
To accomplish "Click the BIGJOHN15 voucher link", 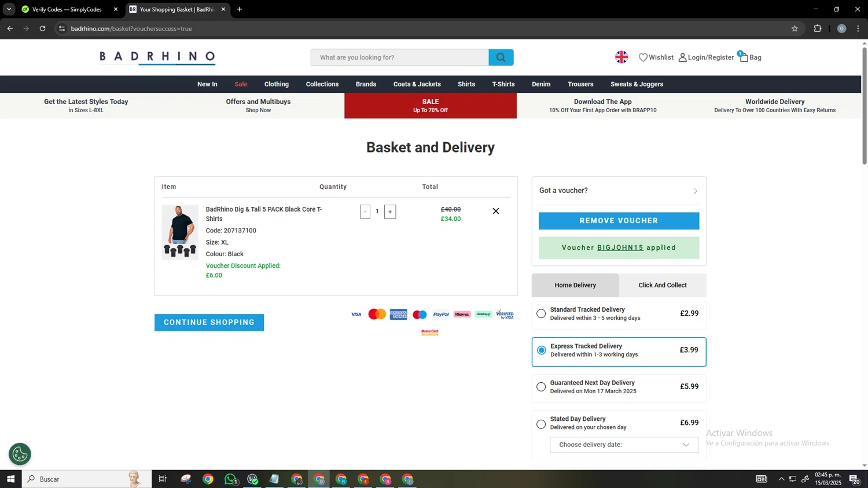I will [620, 247].
